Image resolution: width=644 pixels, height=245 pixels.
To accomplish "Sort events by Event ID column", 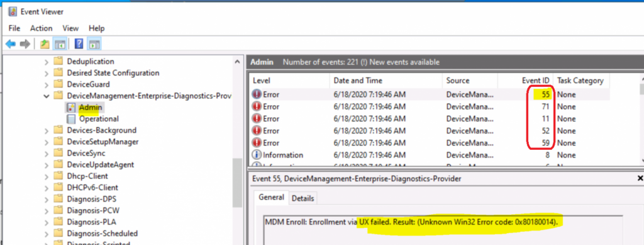I will pos(525,81).
